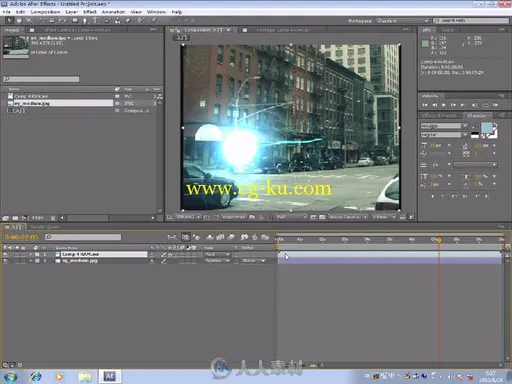Screen dimensions: 512x384
Task: Click the Subscript button
Action: 487,196
